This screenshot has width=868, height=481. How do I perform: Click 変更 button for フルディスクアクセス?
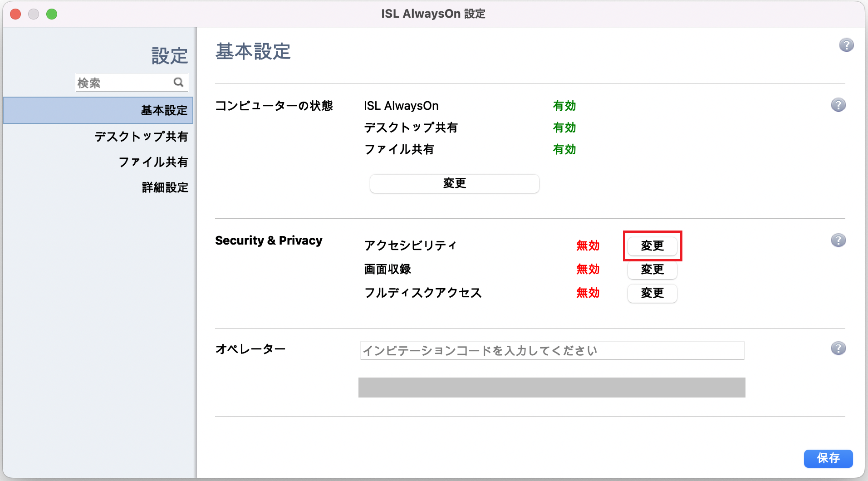coord(652,293)
